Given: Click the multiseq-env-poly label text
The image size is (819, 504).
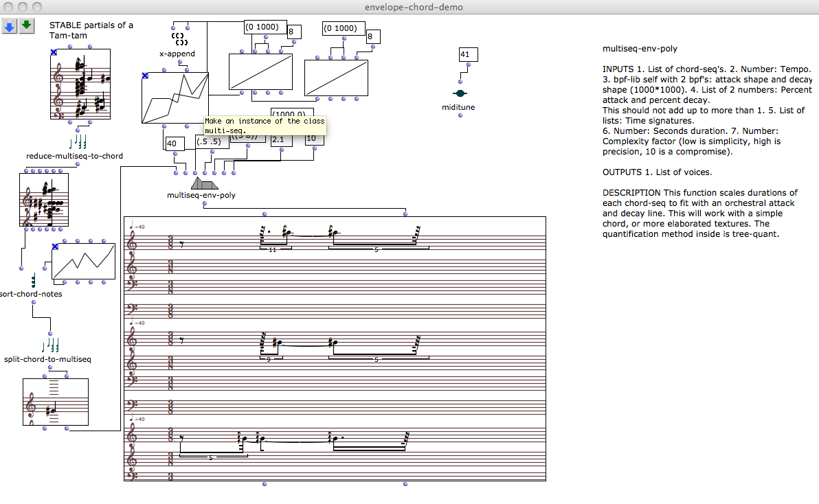Looking at the screenshot, I should [201, 195].
